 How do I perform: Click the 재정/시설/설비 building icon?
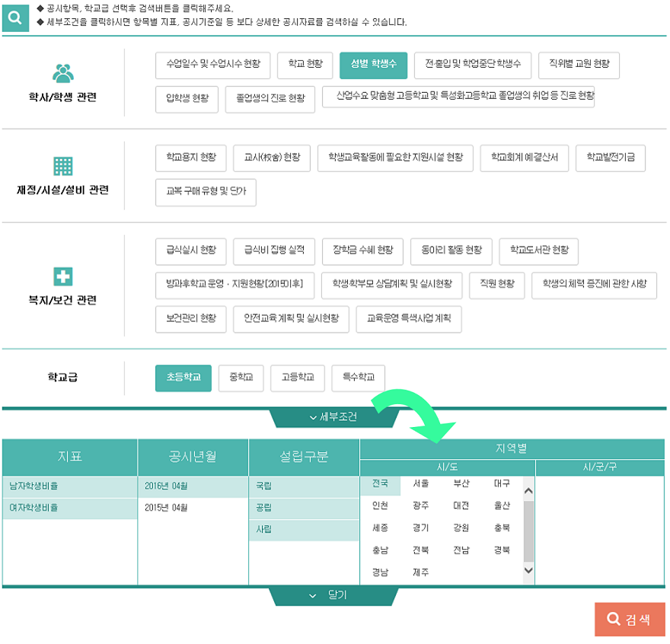coord(63,166)
